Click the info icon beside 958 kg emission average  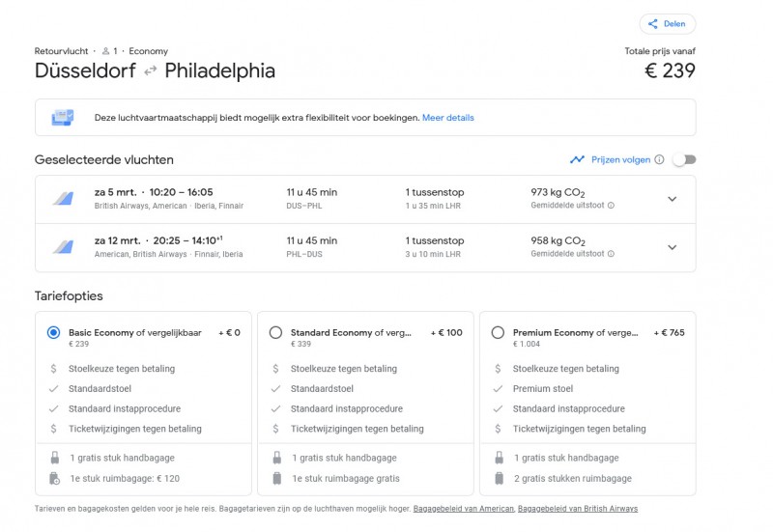[611, 254]
